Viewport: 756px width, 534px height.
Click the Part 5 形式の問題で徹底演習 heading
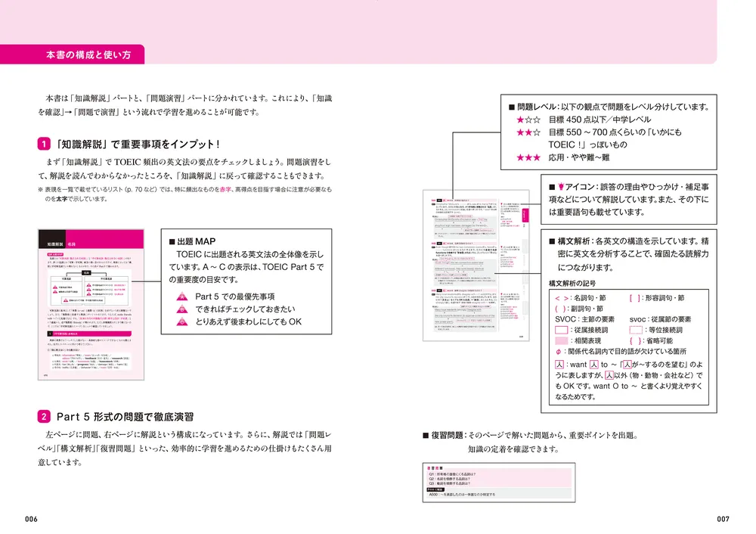point(125,417)
